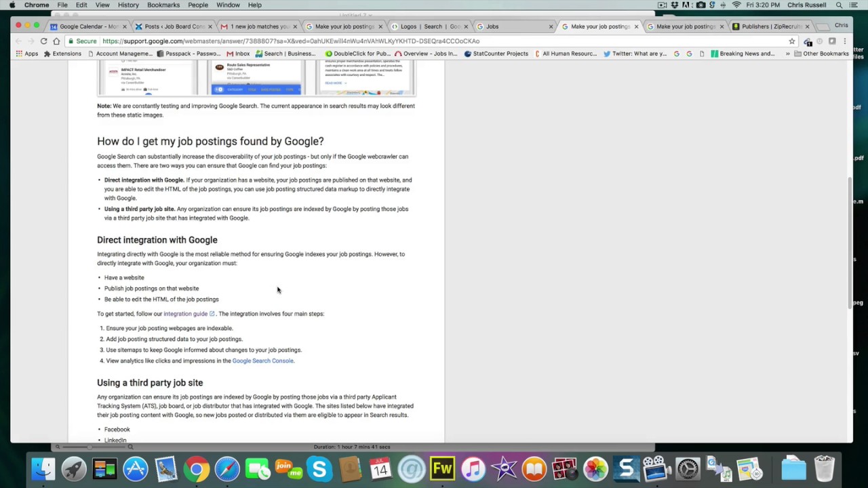The image size is (868, 488).
Task: Open the Other Bookmarks folder
Action: click(x=821, y=54)
